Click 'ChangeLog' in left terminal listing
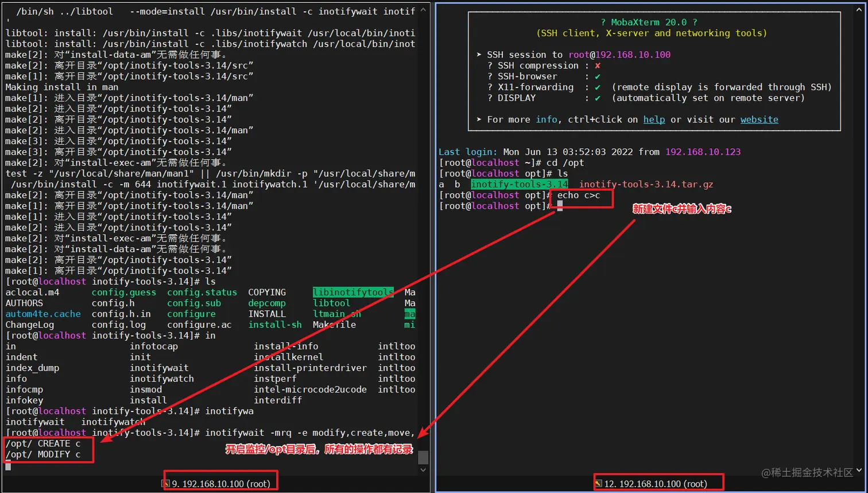This screenshot has height=493, width=868. tap(29, 325)
